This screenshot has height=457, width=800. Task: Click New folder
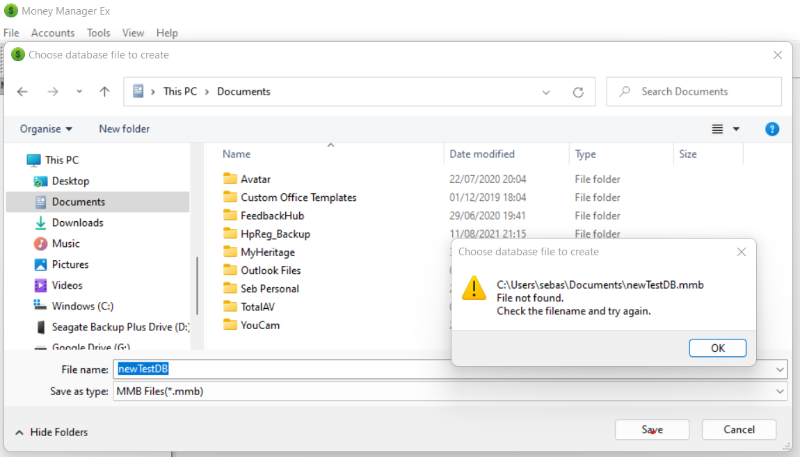[124, 129]
